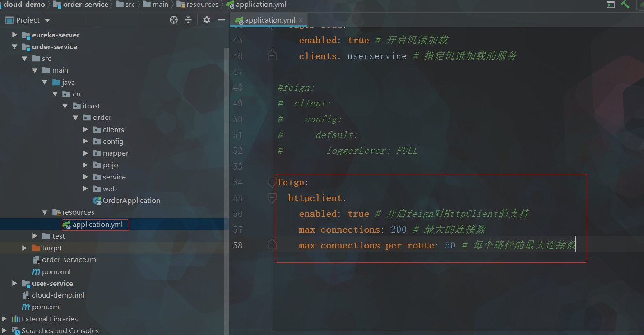Select the order-service module in tree
Image resolution: width=644 pixels, height=335 pixels.
pos(55,46)
